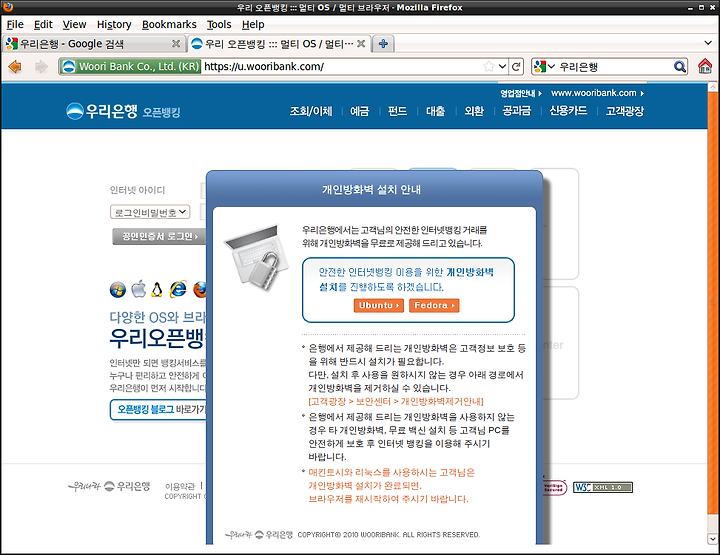The height and width of the screenshot is (555, 720).
Task: Follow the www.wooribank.com link
Action: 597,93
